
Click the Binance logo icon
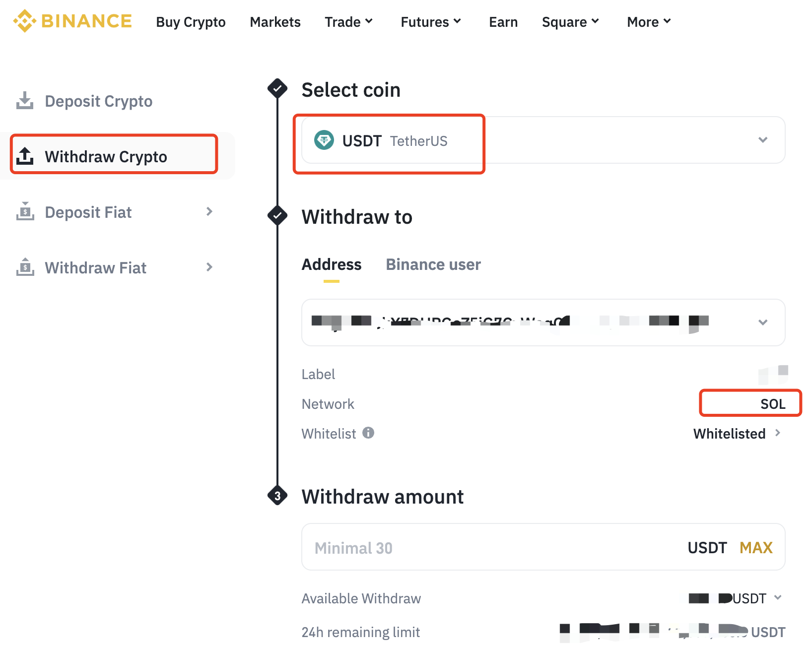(25, 21)
